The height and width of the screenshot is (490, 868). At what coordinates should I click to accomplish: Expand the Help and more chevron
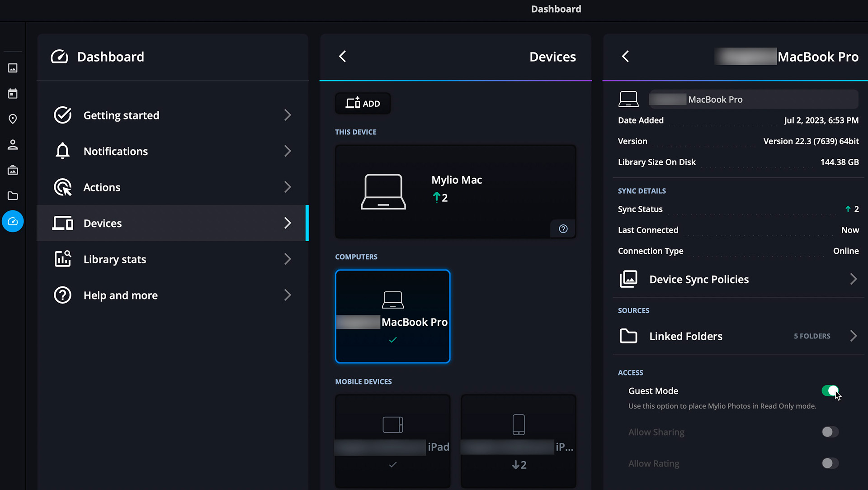pyautogui.click(x=288, y=295)
